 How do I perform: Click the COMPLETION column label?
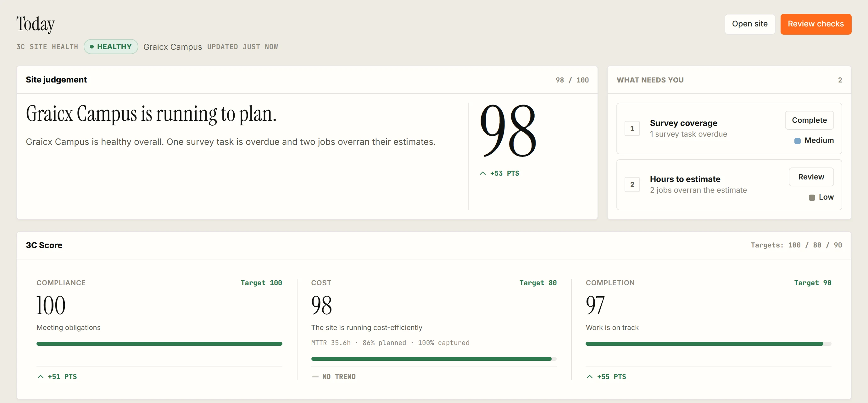610,283
